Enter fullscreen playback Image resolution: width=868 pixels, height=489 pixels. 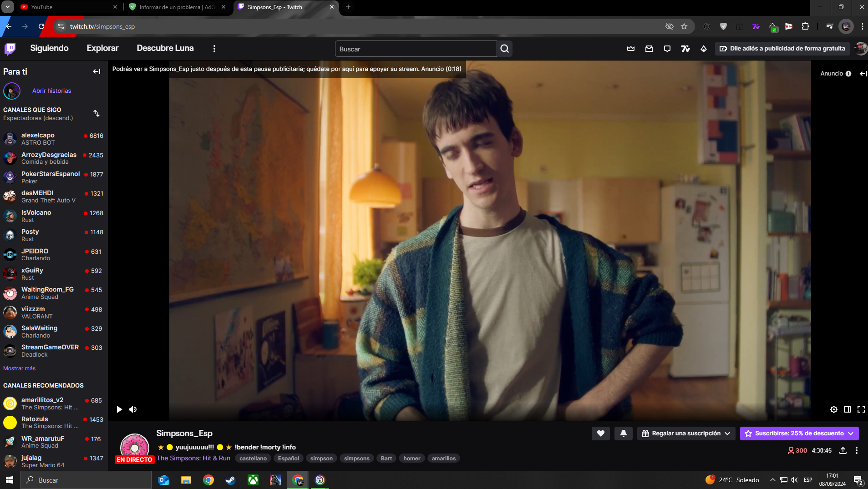pos(860,409)
